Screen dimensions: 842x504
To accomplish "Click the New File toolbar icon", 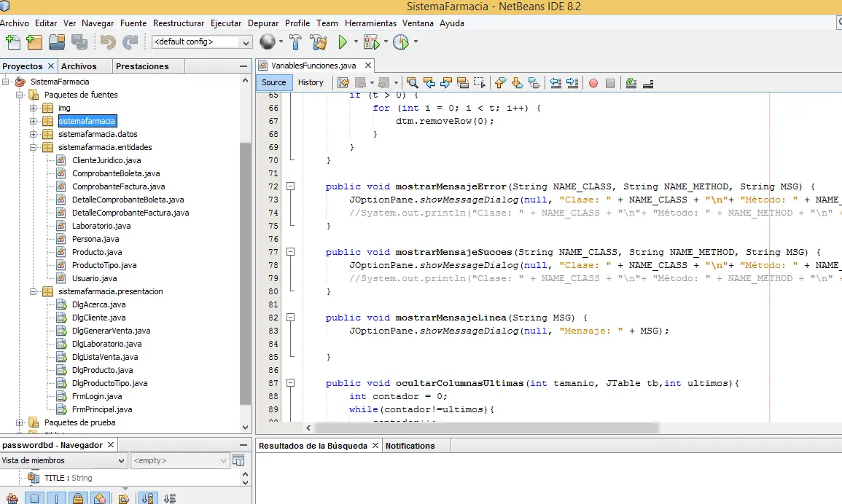I will 12,42.
